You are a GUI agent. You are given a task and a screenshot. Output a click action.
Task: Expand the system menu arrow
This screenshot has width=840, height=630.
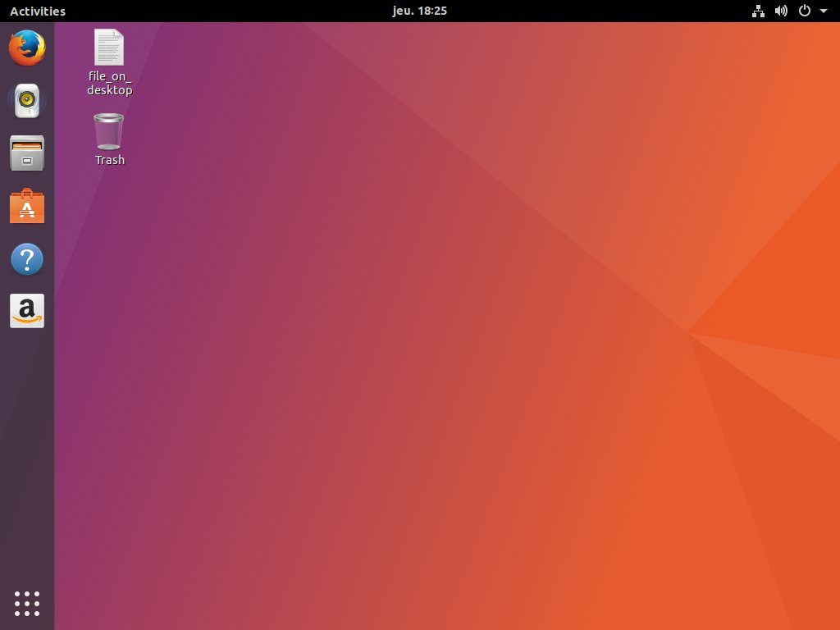click(824, 11)
